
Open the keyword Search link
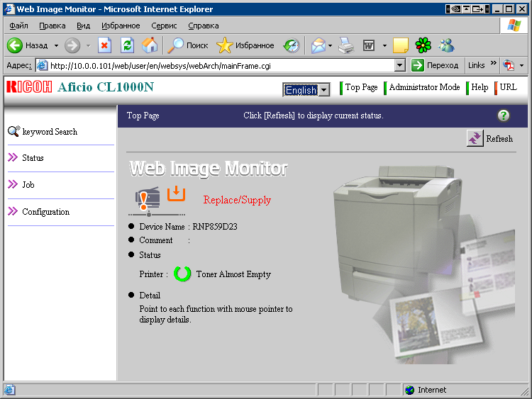tap(50, 132)
